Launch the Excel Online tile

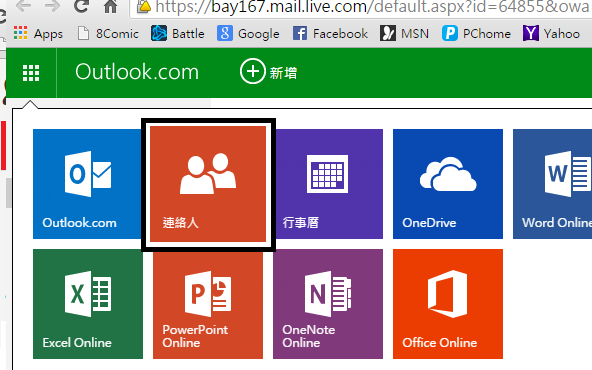88,304
